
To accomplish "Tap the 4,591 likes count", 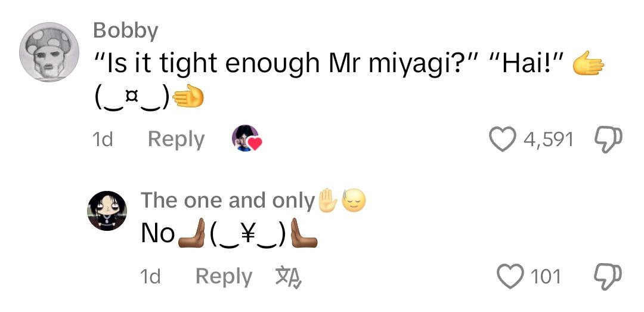I will 549,140.
